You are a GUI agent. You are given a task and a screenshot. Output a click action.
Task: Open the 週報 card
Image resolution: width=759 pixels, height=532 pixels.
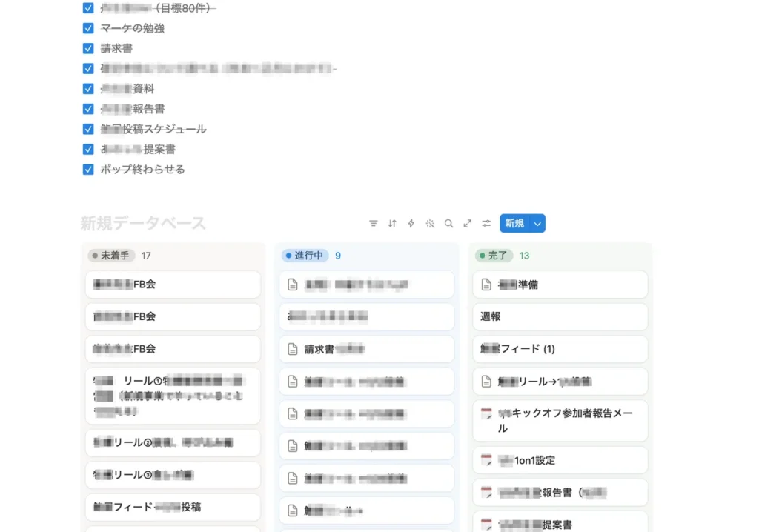pyautogui.click(x=560, y=316)
